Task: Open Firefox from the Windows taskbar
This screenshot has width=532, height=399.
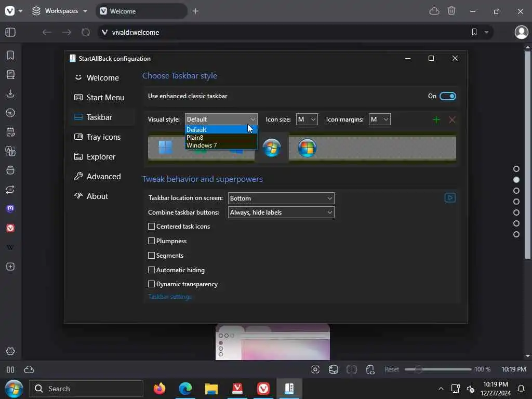Action: click(159, 389)
